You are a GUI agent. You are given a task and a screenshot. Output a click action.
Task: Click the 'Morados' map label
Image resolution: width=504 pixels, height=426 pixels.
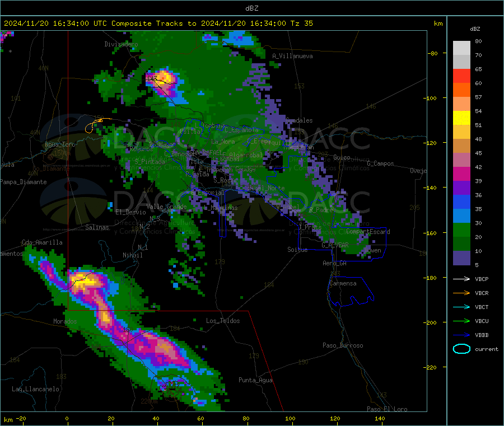tap(65, 321)
